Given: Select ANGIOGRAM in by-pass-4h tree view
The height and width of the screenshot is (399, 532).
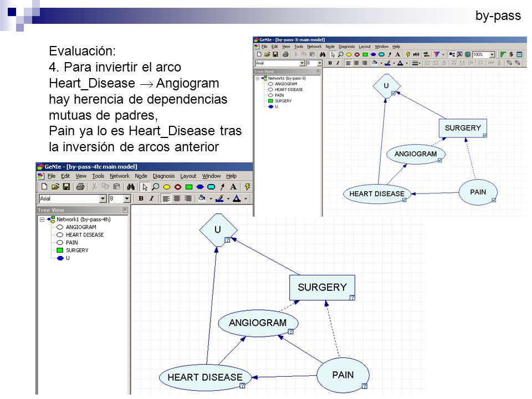Looking at the screenshot, I should point(81,227).
